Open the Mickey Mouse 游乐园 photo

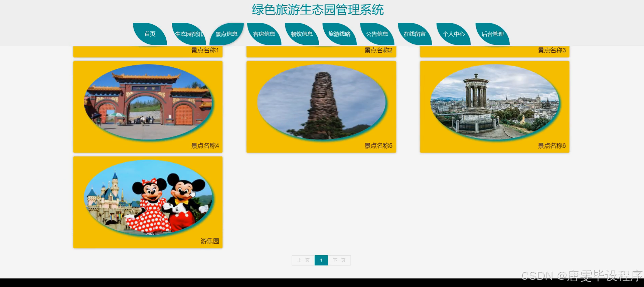click(148, 197)
